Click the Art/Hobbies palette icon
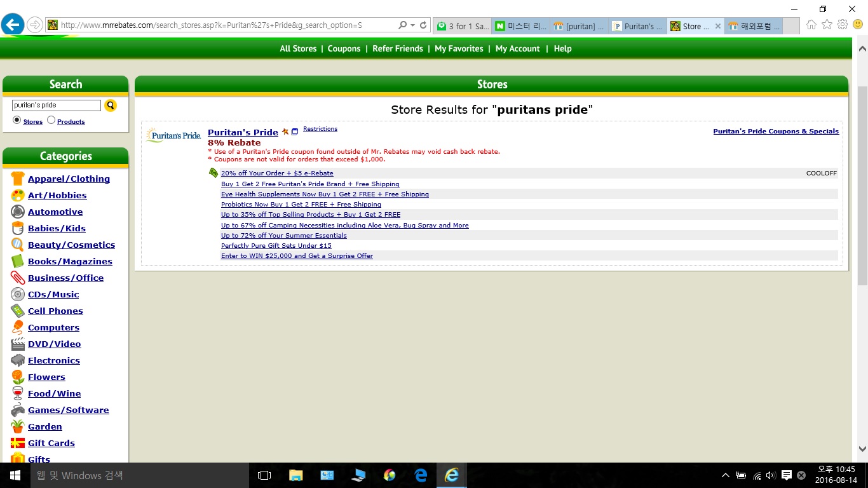This screenshot has height=488, width=868. coord(17,195)
